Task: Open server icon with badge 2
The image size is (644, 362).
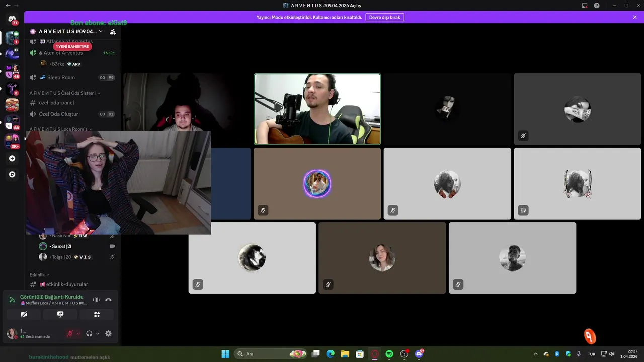Action: (12, 88)
